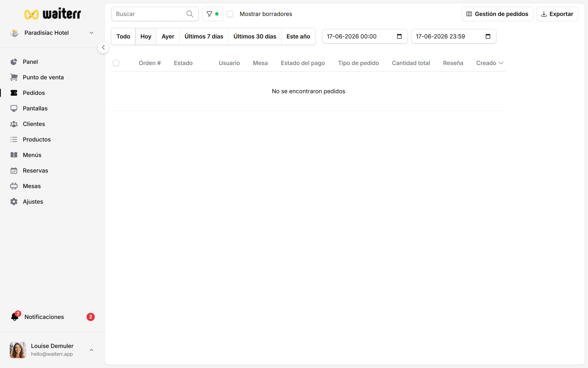
Task: Select the Este año tab
Action: (x=298, y=36)
